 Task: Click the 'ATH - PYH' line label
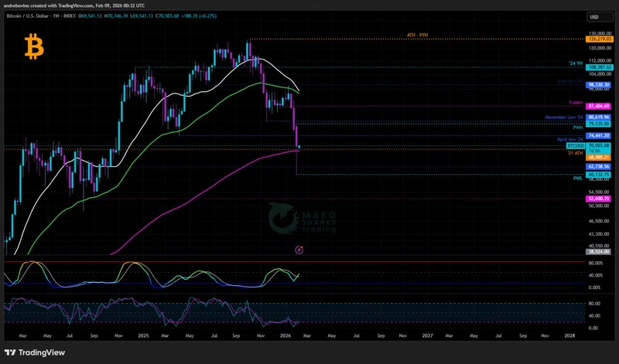(420, 36)
